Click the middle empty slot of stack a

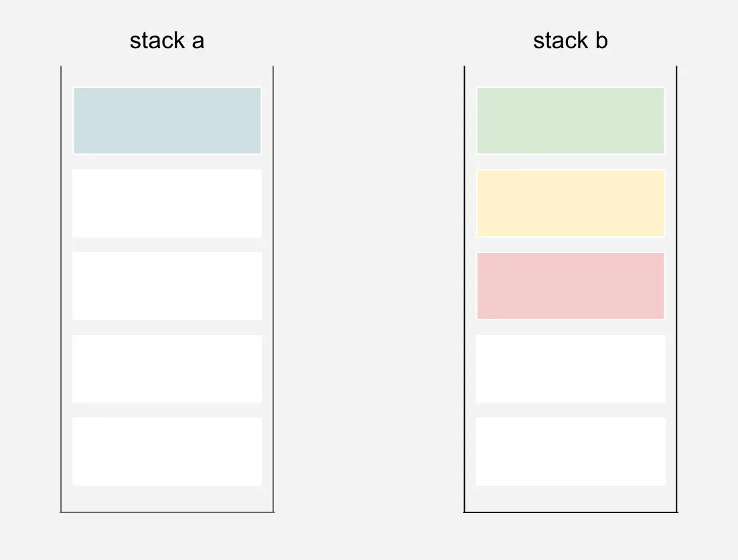coord(167,286)
